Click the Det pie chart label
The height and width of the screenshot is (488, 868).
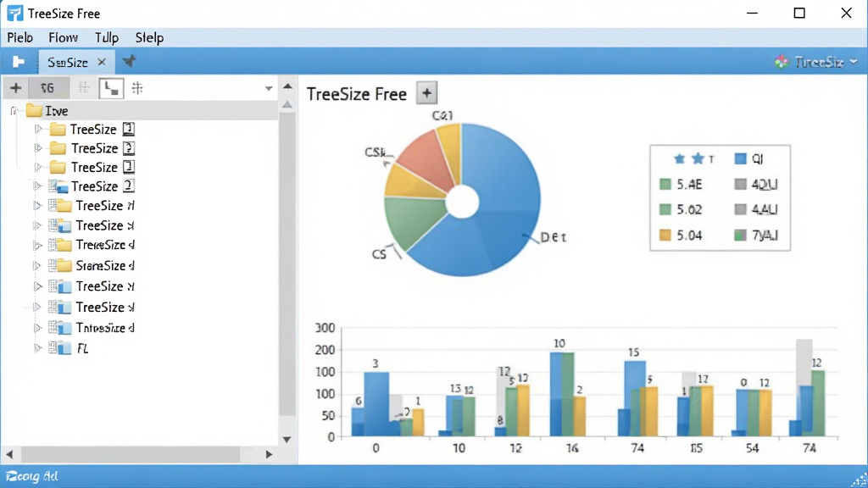pos(553,237)
